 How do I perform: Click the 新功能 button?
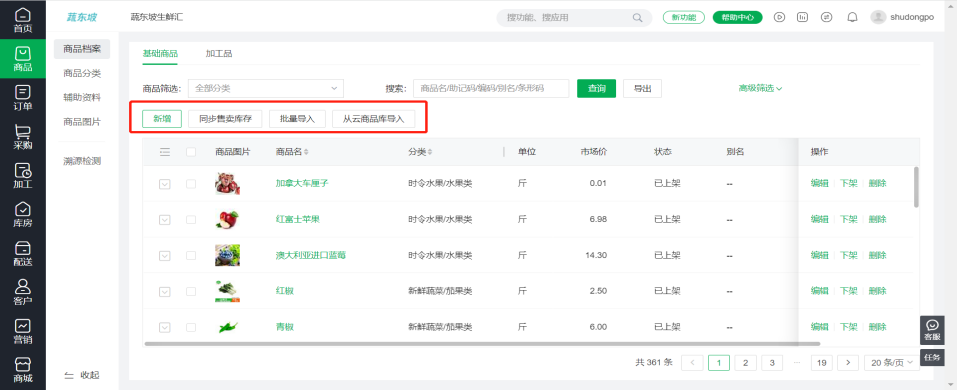point(684,17)
